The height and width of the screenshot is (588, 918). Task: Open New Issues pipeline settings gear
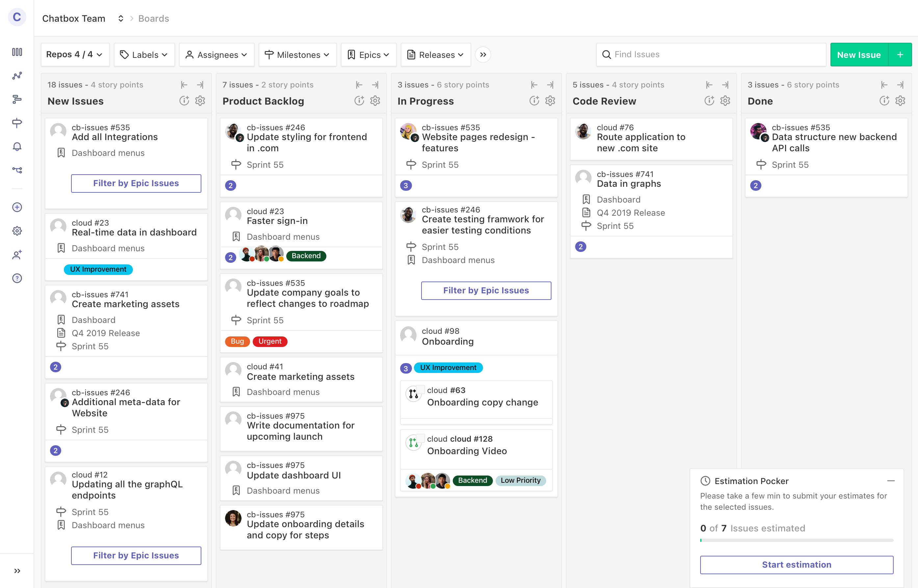(200, 101)
